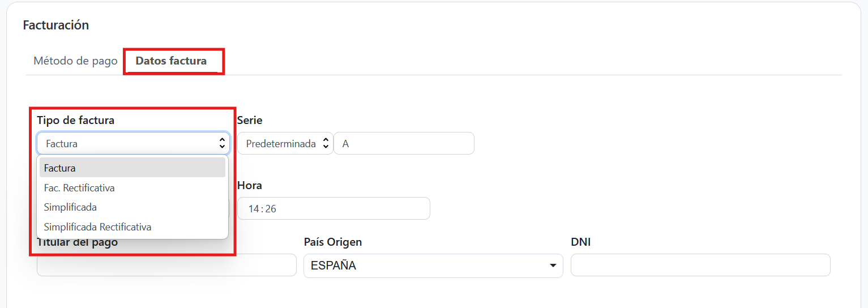Click the up-down chevron on Tipo de factura select

pos(222,144)
